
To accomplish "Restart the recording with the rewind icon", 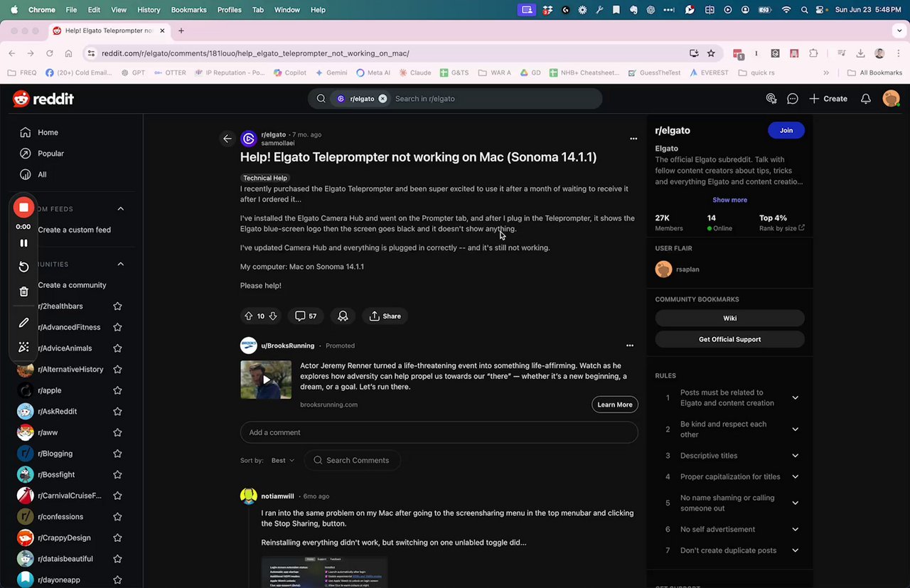I will click(x=23, y=267).
